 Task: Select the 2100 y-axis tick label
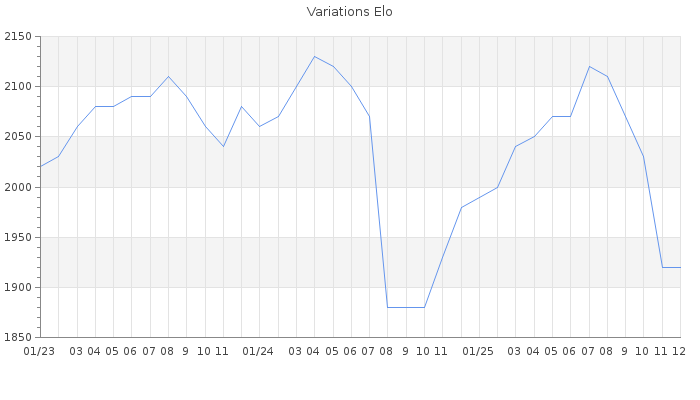click(x=18, y=87)
